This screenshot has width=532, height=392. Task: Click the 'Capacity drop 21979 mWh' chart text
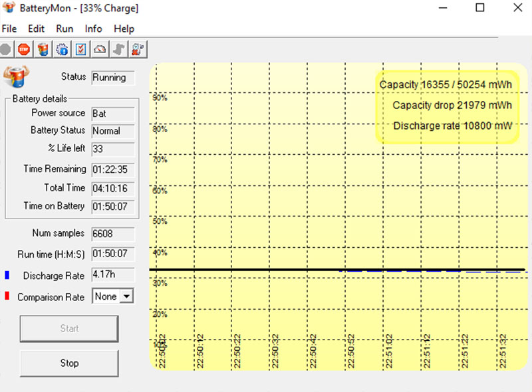(452, 105)
